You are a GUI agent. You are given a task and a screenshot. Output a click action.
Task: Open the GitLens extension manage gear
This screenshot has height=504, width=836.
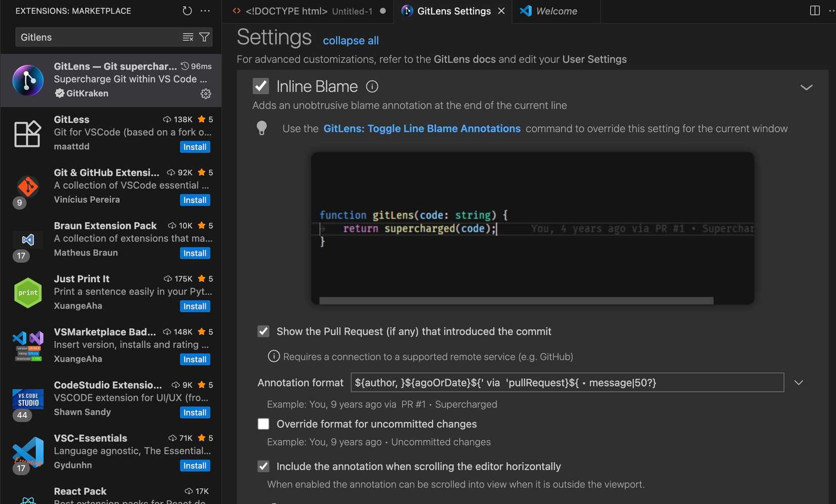tap(205, 94)
